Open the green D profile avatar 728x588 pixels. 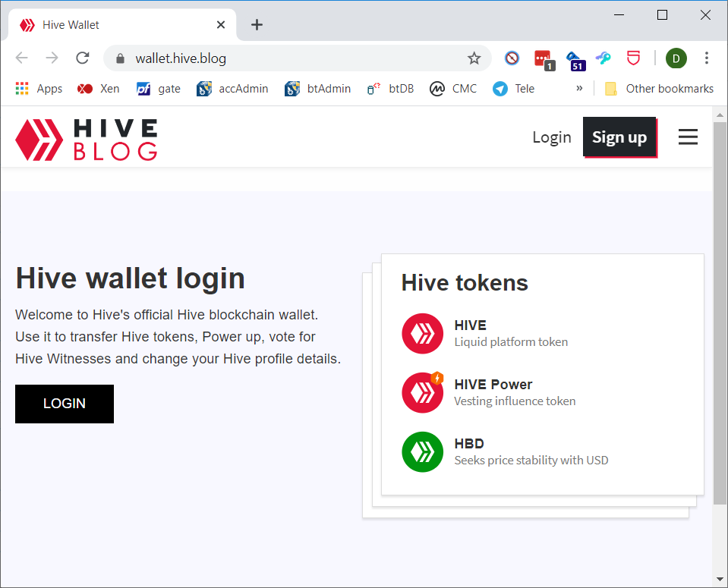[676, 58]
